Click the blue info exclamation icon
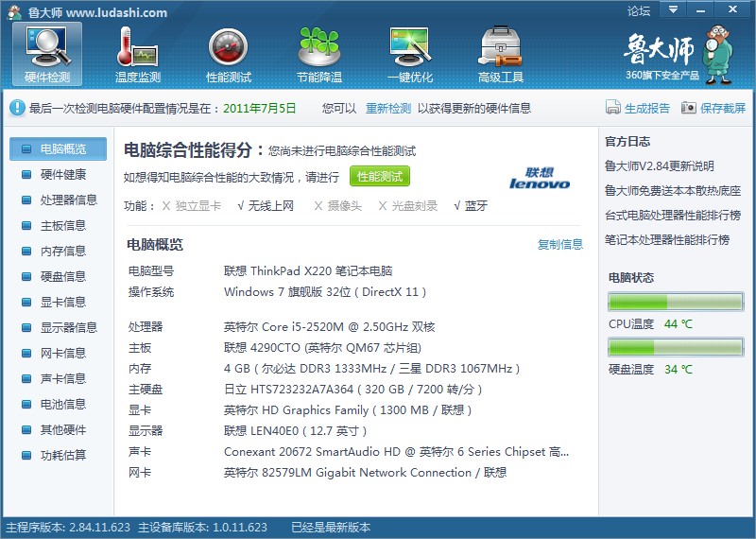Image resolution: width=756 pixels, height=539 pixels. click(x=17, y=108)
